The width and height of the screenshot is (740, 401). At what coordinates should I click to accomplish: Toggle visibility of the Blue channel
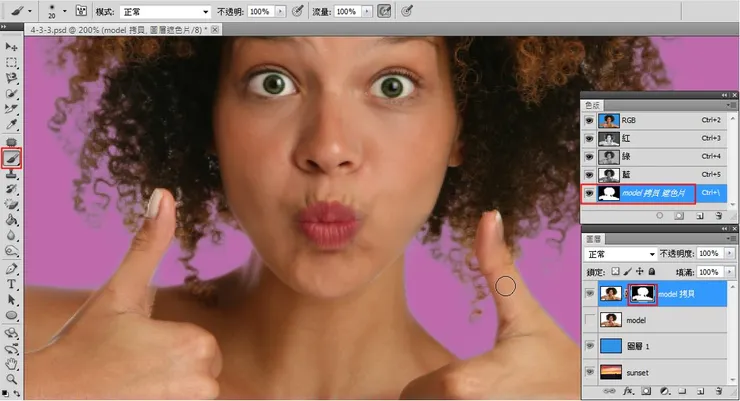point(589,175)
